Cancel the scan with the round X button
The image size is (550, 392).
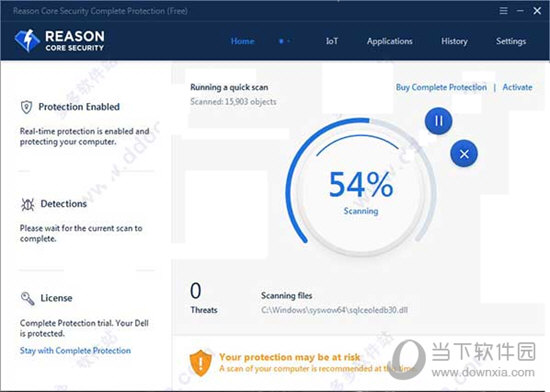[x=464, y=154]
